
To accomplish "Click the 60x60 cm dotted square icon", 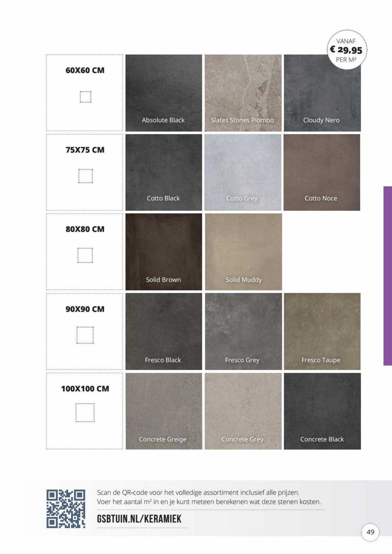I will pyautogui.click(x=86, y=97).
